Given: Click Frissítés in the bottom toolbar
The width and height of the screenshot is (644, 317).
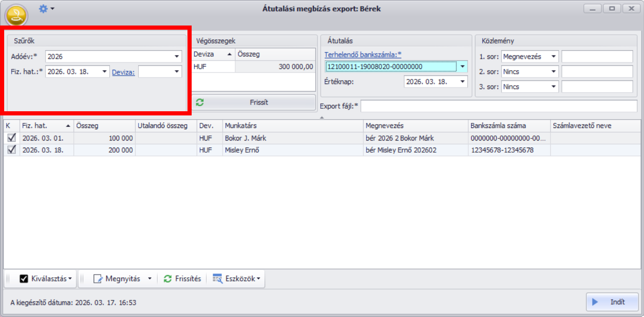Looking at the screenshot, I should [182, 279].
